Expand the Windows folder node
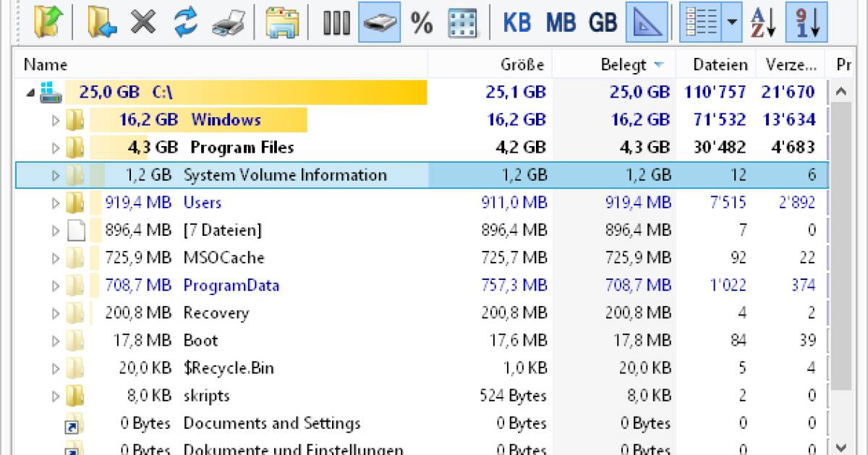The width and height of the screenshot is (868, 455). [56, 120]
